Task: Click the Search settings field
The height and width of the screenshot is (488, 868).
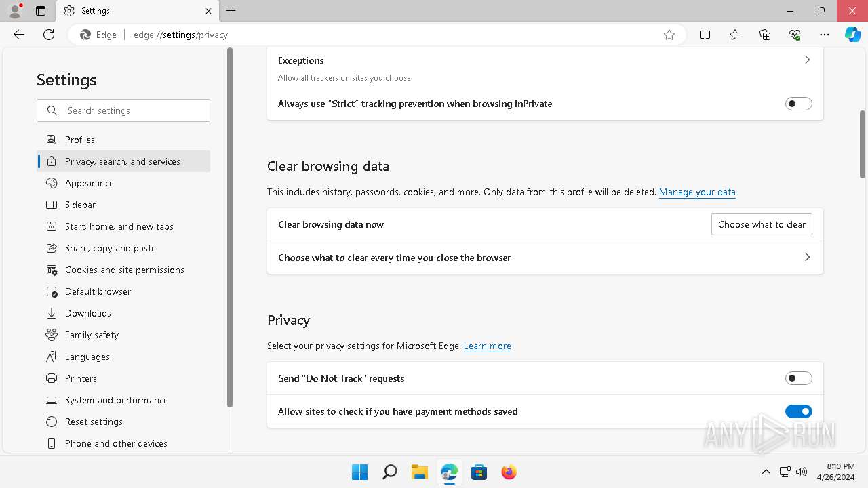Action: pos(123,110)
